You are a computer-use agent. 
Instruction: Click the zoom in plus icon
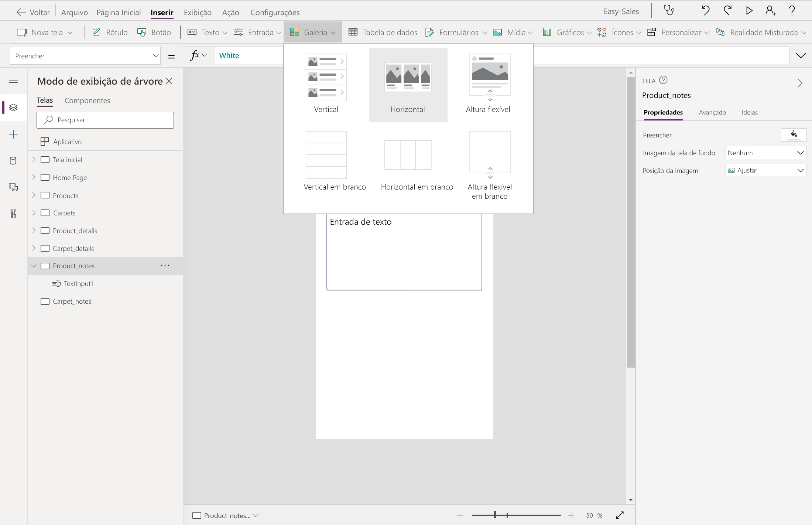(571, 515)
